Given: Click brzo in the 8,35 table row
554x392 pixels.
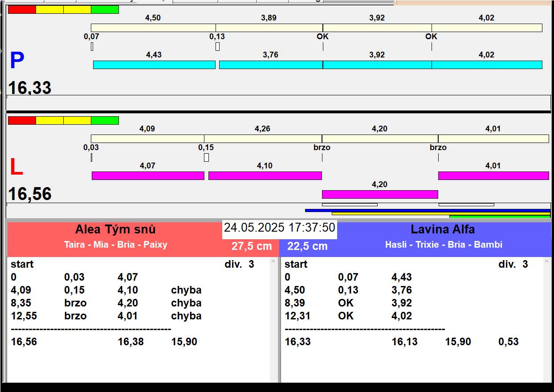Looking at the screenshot, I should [x=75, y=303].
